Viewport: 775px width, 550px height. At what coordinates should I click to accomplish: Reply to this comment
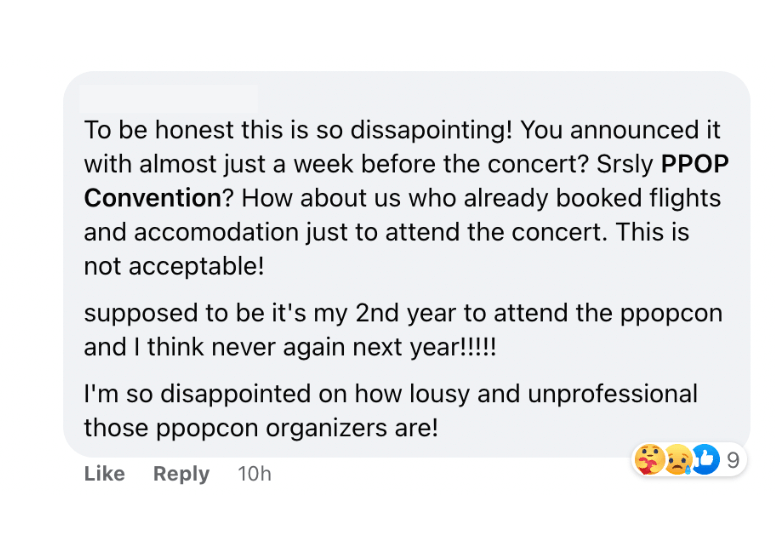181,474
